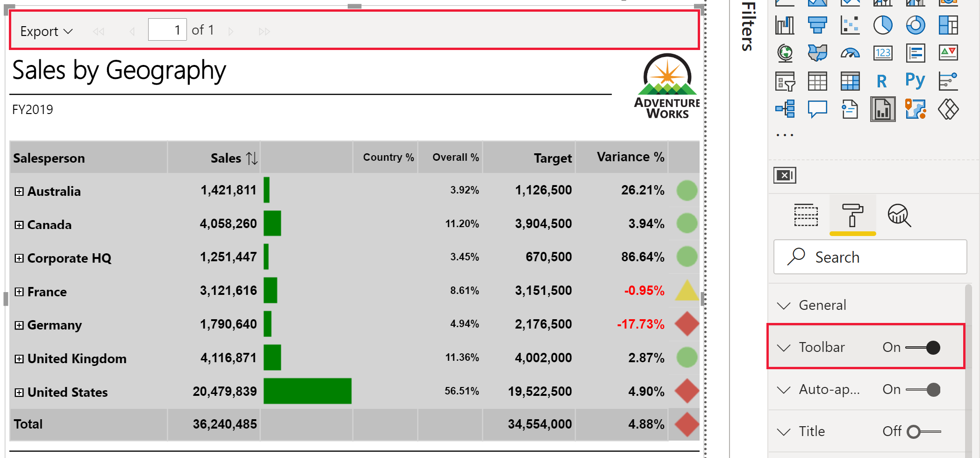Viewport: 980px width, 458px height.
Task: Select the Python visual
Action: pos(915,81)
